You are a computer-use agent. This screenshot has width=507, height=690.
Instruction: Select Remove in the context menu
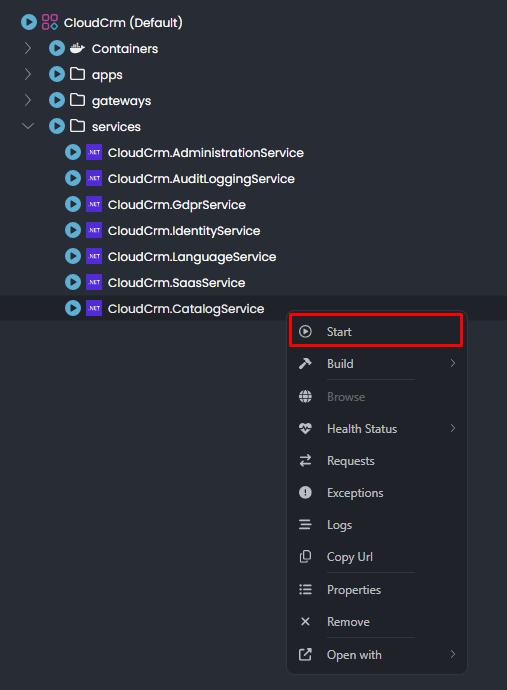(x=377, y=622)
